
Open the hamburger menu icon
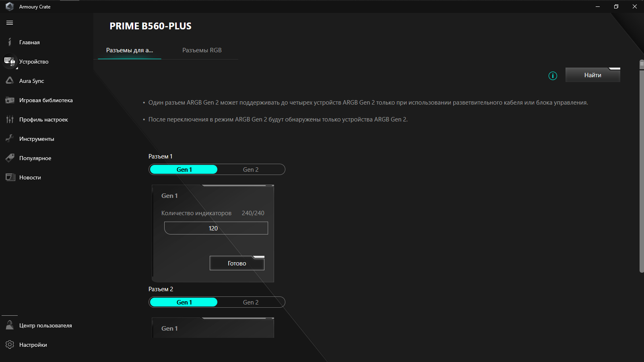(x=10, y=23)
